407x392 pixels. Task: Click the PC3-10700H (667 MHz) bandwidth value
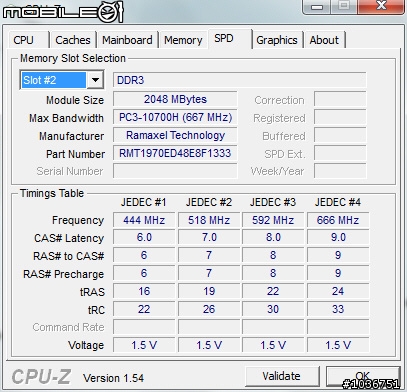pos(175,117)
